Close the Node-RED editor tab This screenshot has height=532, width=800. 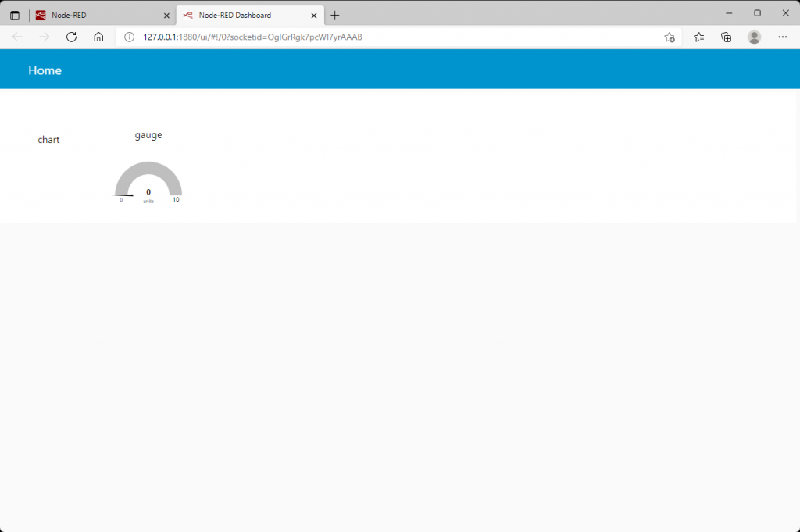(x=166, y=16)
